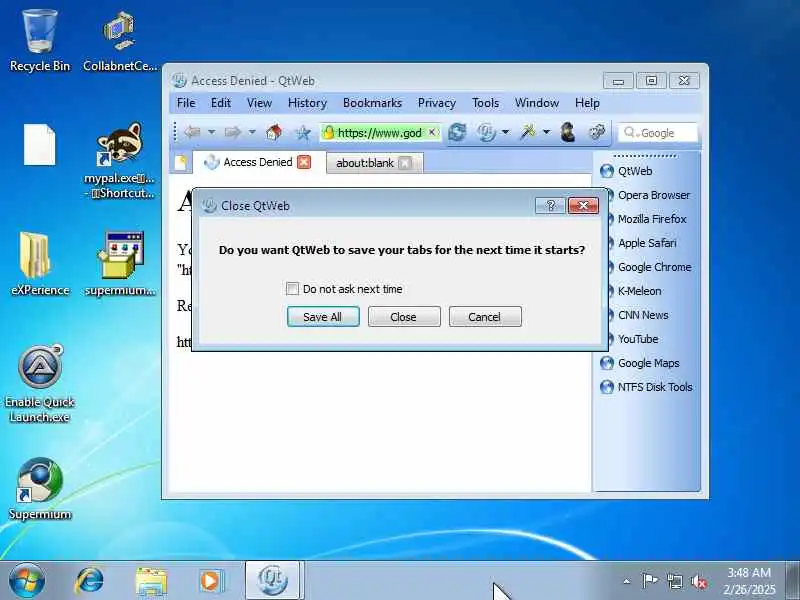Open the File menu

pyautogui.click(x=186, y=103)
